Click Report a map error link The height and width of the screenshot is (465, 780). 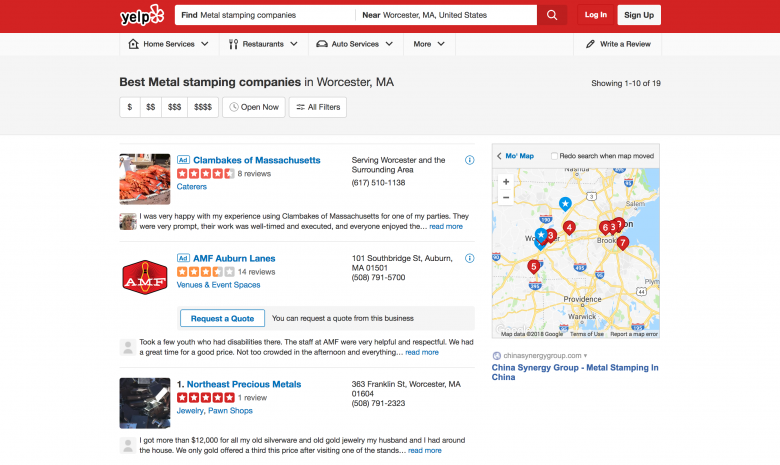[x=634, y=334]
